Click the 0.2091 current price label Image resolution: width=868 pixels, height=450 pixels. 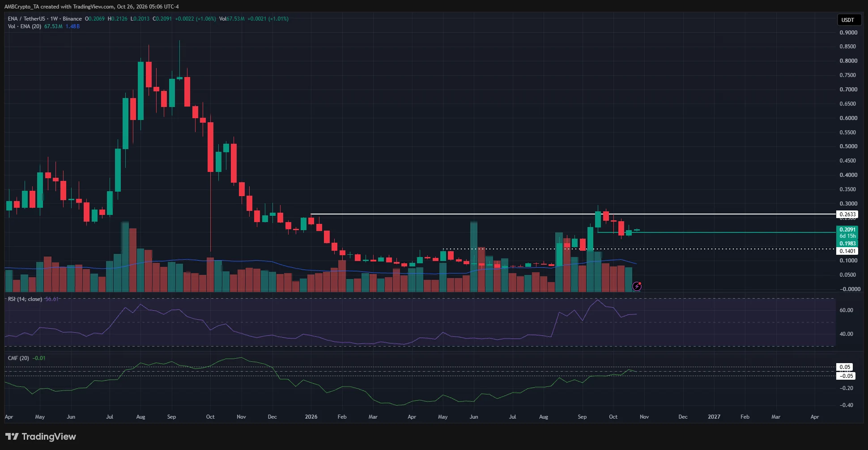pyautogui.click(x=847, y=230)
